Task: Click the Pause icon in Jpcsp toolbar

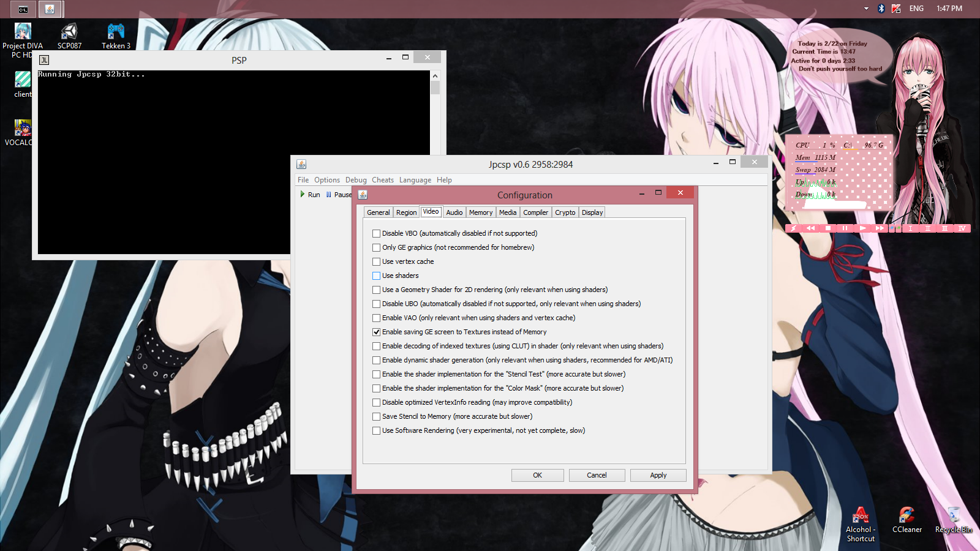Action: 329,195
